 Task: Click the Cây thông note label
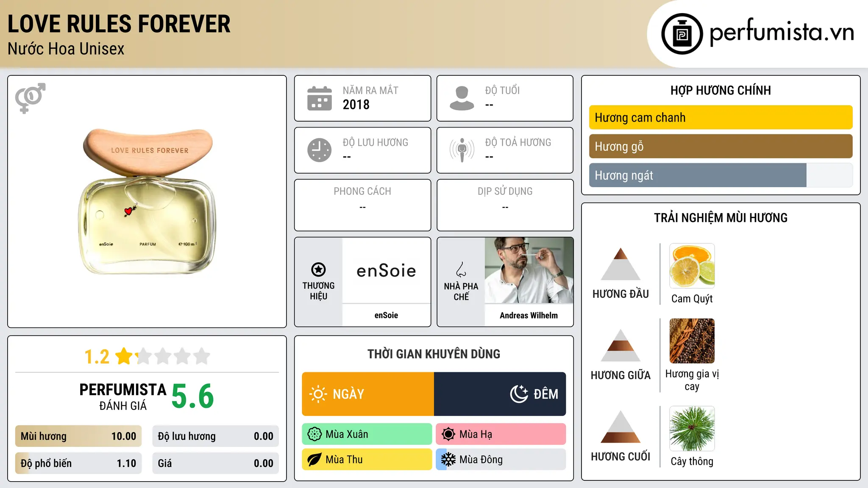[x=692, y=461]
